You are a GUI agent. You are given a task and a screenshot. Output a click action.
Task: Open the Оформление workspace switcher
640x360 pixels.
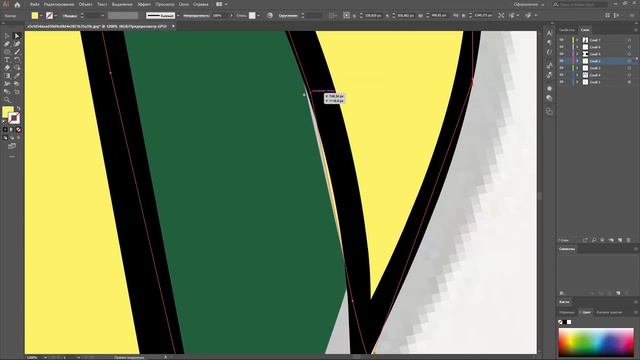(x=529, y=4)
